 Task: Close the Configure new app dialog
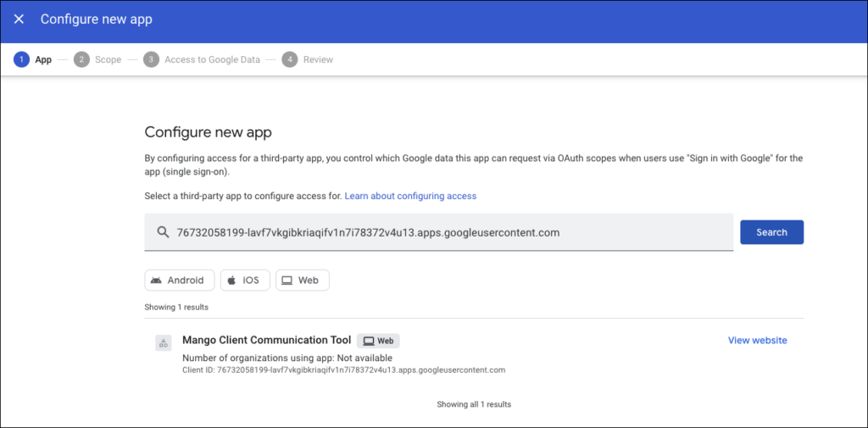tap(19, 19)
